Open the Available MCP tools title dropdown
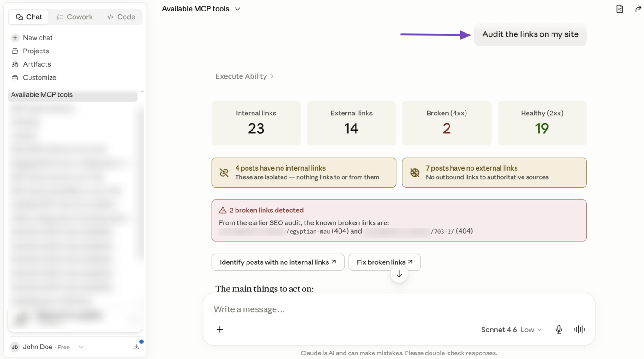Viewport: 644px width, 359px height. point(201,9)
